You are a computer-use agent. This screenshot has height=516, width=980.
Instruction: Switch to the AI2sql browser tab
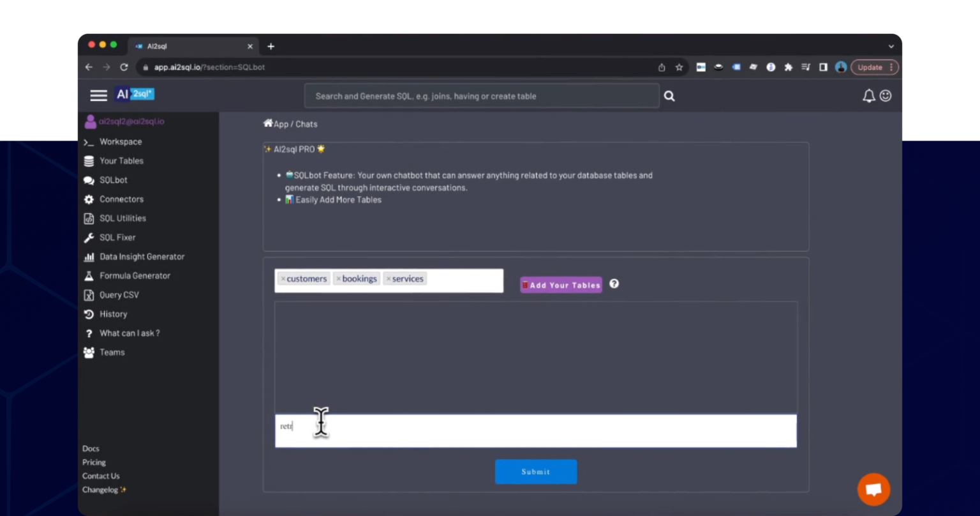pos(185,45)
